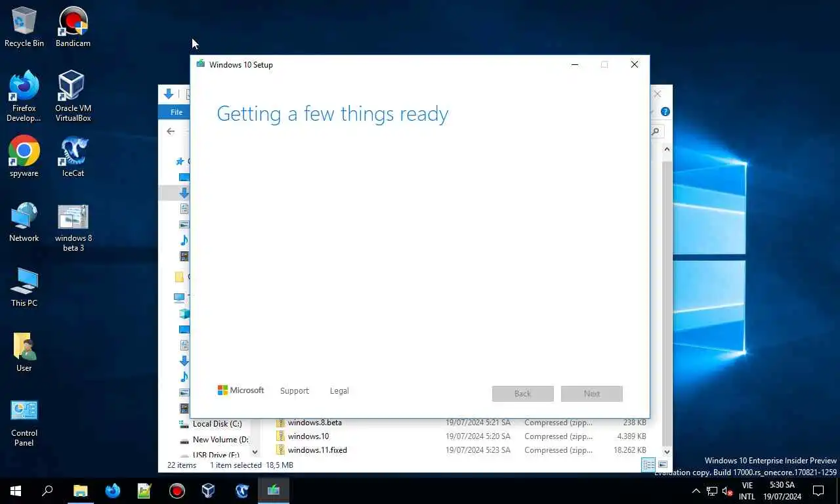This screenshot has height=504, width=840.
Task: Open Bandicam recorder from the taskbar
Action: tap(177, 490)
